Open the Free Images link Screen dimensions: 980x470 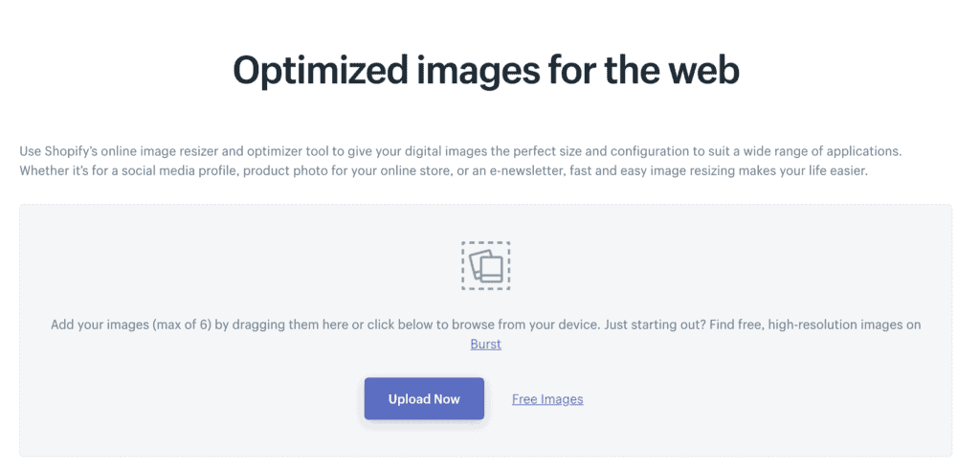[x=547, y=399]
